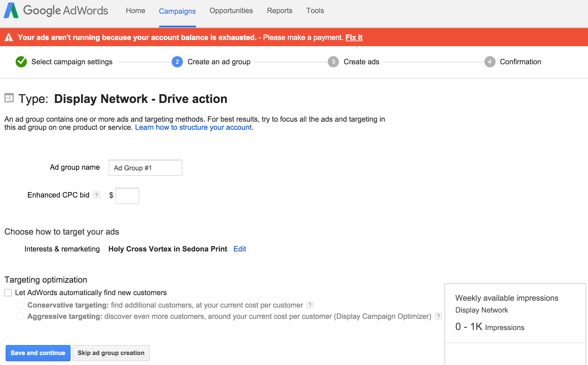Image resolution: width=588 pixels, height=365 pixels.
Task: Enable Let AdWords automatically find new customers
Action: pos(7,292)
